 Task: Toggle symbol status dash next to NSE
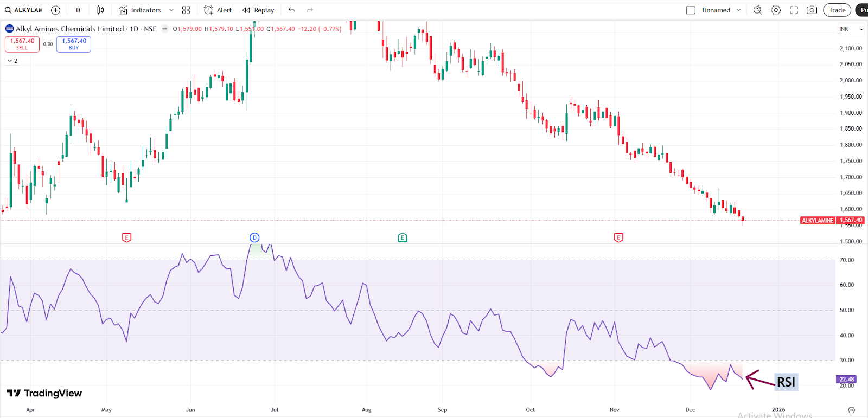tap(165, 29)
